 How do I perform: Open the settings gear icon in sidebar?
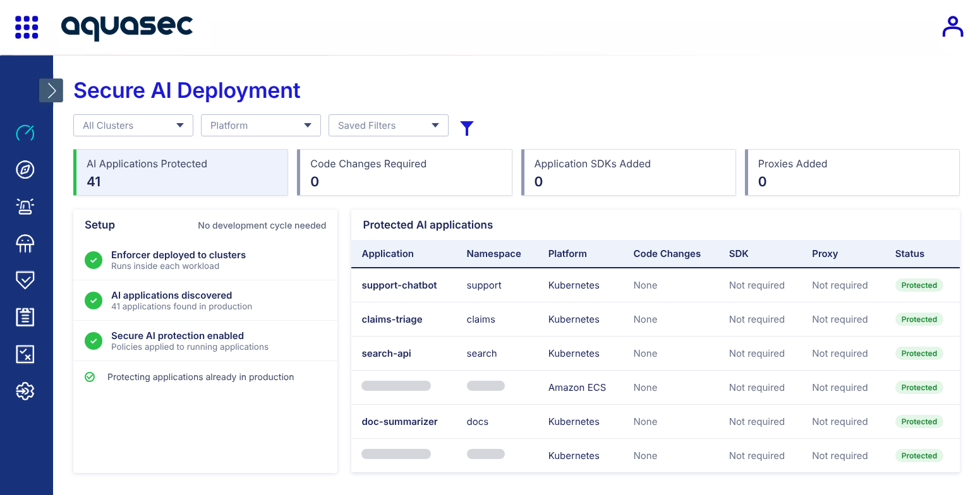pyautogui.click(x=25, y=391)
